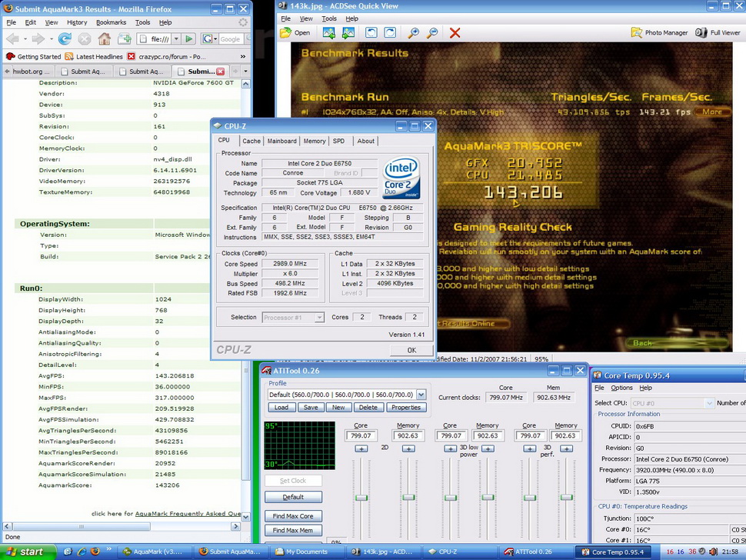Click ATITool profile Properties button
Image resolution: width=746 pixels, height=560 pixels.
(x=406, y=407)
